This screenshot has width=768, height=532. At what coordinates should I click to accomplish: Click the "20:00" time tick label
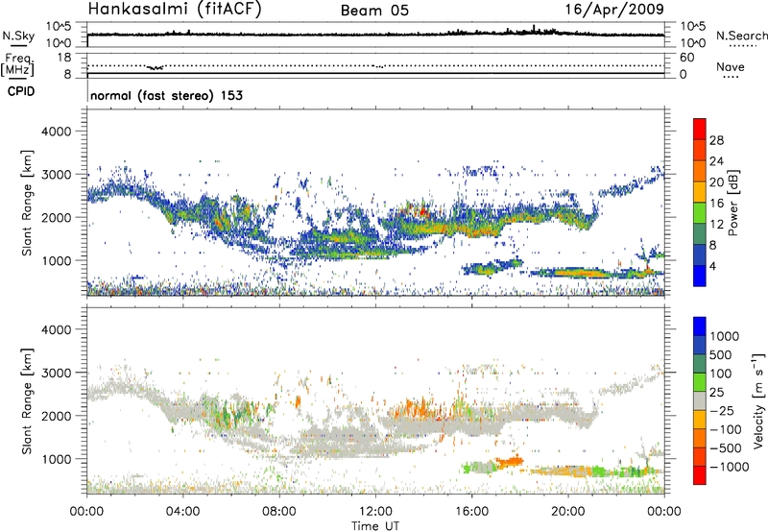[567, 512]
